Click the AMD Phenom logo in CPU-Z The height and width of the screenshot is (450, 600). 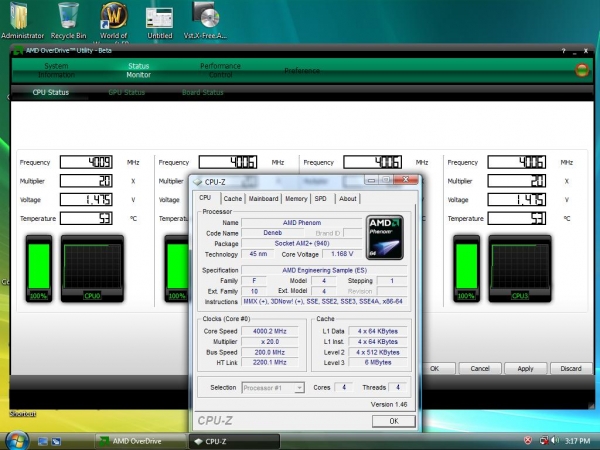coord(384,238)
